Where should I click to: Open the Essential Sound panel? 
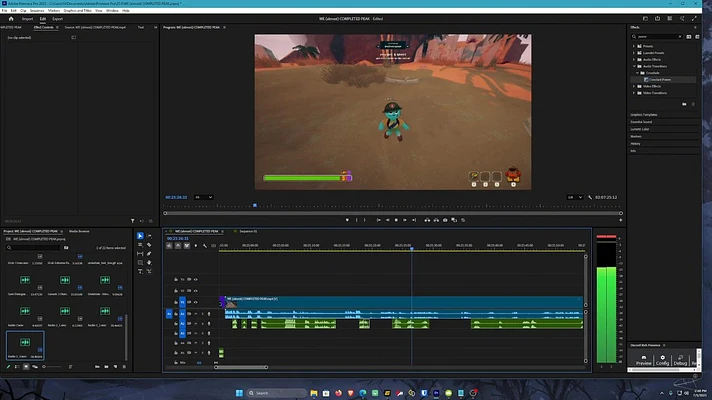tap(641, 122)
